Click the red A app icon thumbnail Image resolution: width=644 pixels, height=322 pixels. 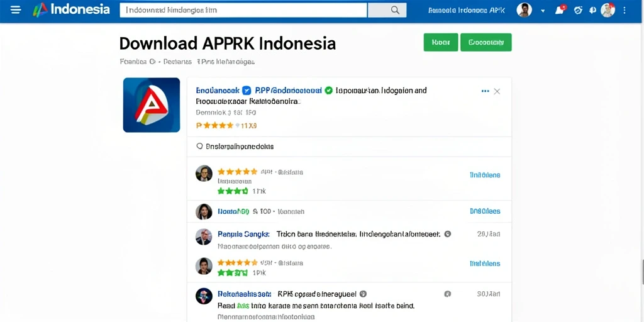pos(152,105)
